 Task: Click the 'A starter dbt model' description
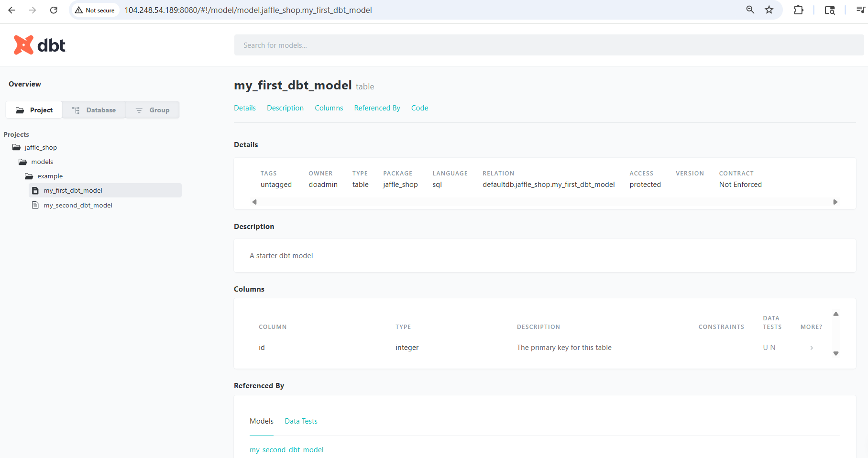281,256
